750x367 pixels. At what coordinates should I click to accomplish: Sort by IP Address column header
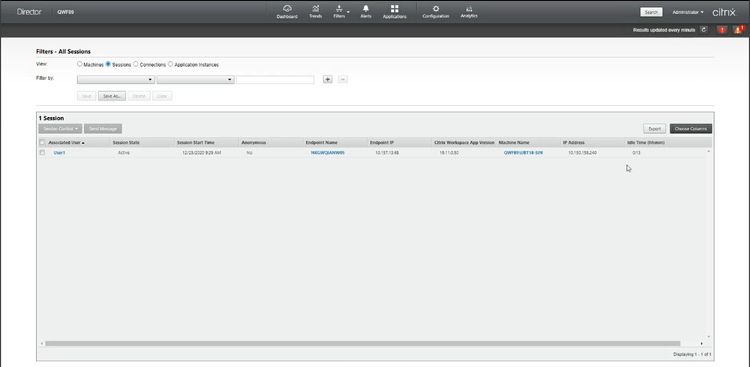[x=574, y=143]
